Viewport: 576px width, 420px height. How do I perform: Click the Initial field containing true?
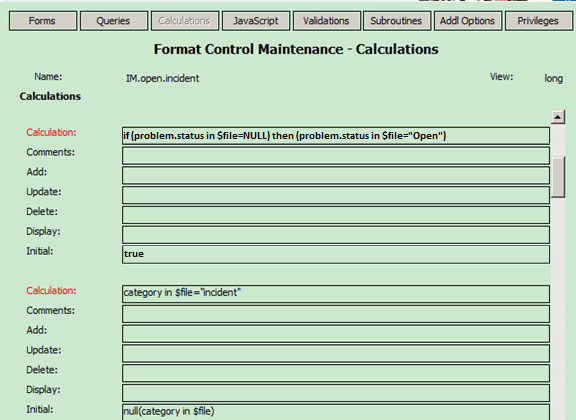(x=336, y=255)
